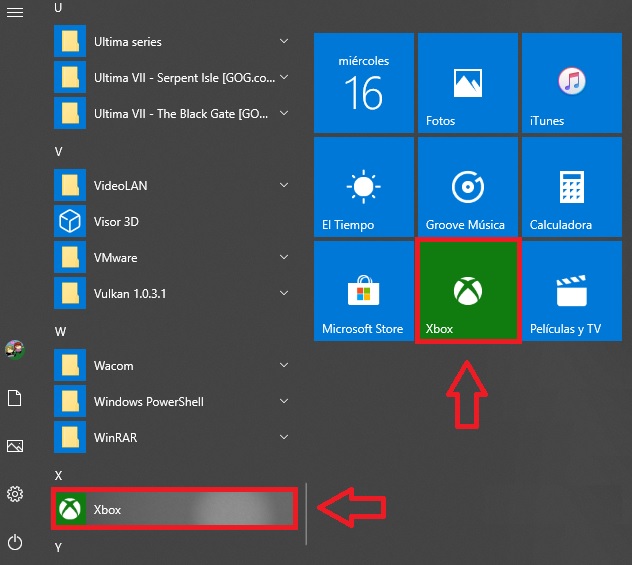The image size is (632, 565).
Task: Click the Xbox icon in app list
Action: pos(70,509)
